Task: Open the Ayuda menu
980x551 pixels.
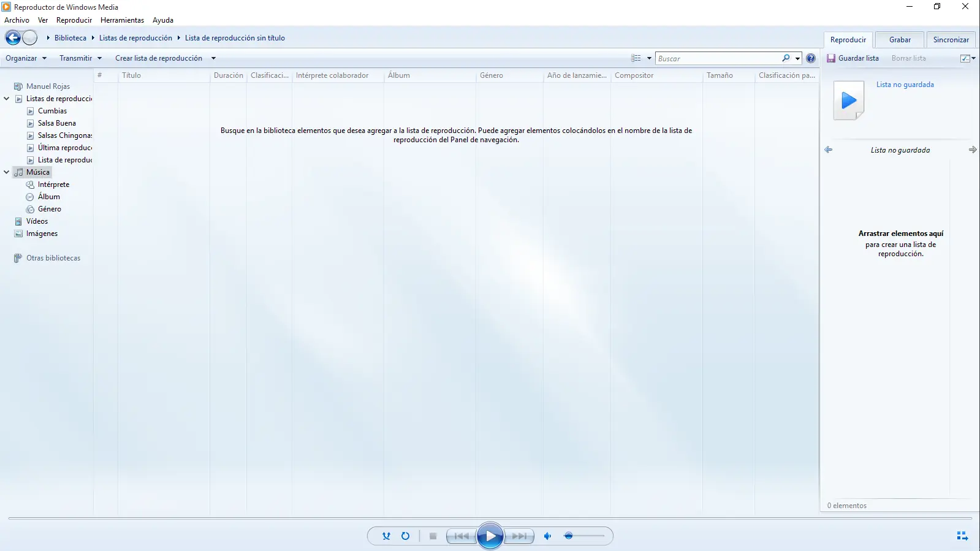Action: click(163, 20)
